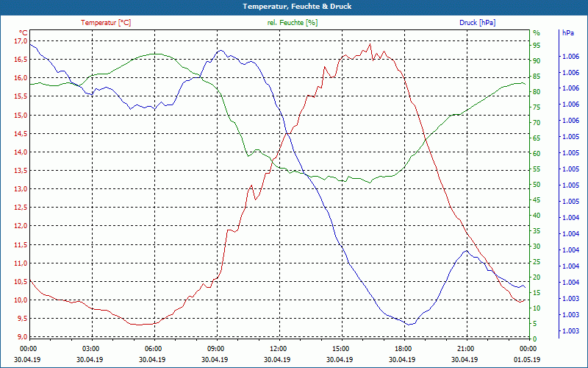Click the "09:00" time axis label
The image size is (588, 368).
point(216,348)
